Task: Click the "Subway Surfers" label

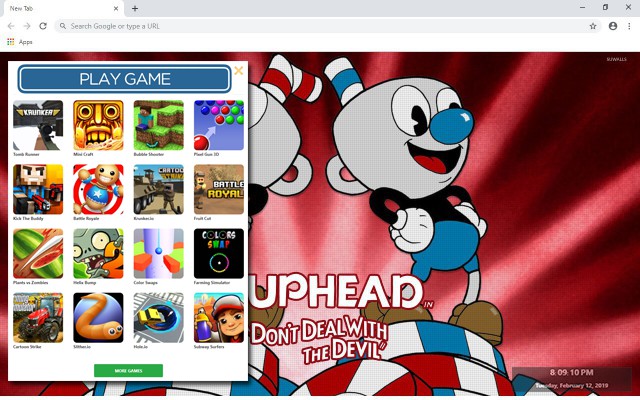Action: [x=209, y=347]
